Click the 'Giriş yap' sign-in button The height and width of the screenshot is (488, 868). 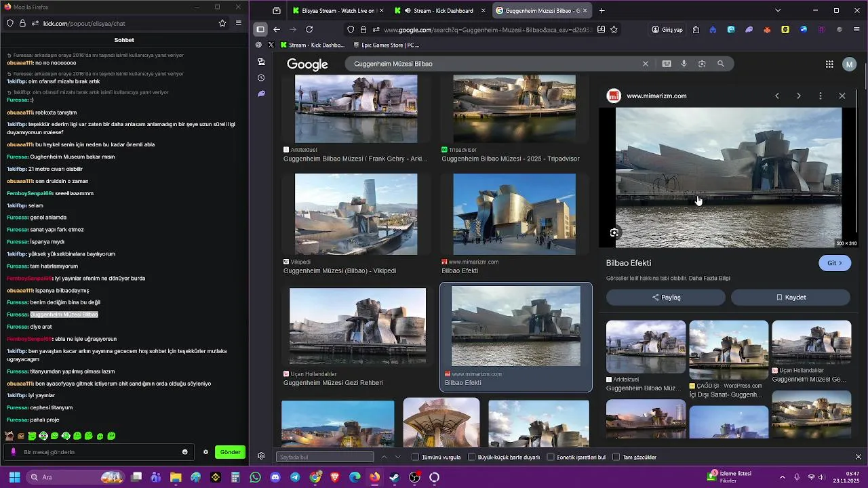[x=667, y=29]
